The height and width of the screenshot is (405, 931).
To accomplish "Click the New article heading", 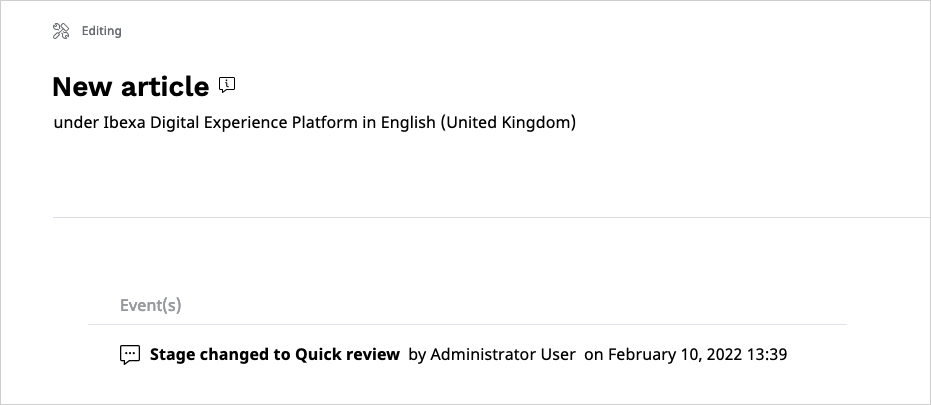I will click(x=131, y=87).
